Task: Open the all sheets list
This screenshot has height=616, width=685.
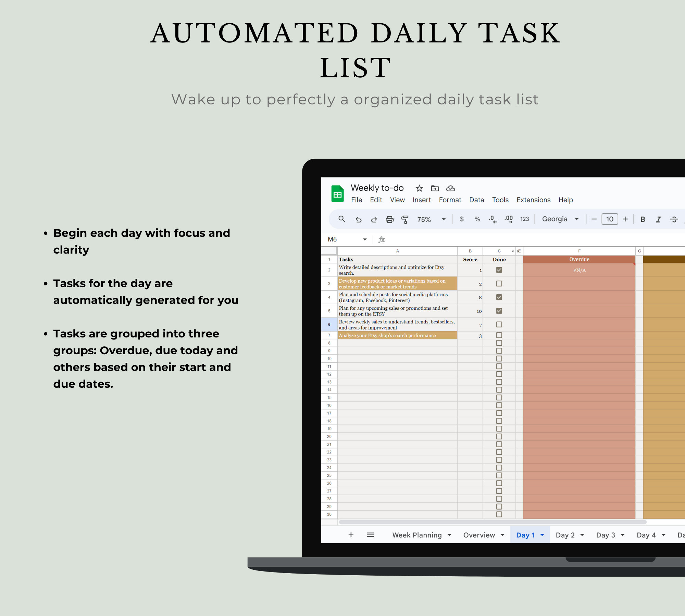Action: 370,535
